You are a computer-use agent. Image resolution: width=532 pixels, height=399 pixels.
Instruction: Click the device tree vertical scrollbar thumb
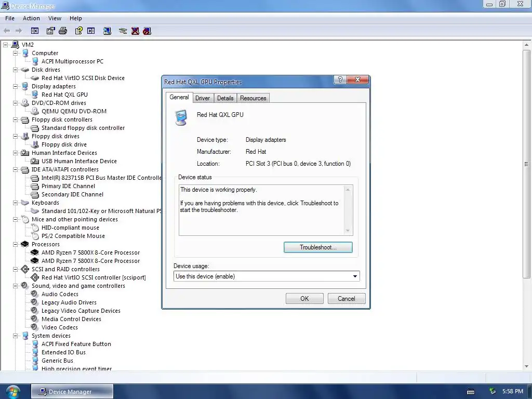click(x=526, y=164)
